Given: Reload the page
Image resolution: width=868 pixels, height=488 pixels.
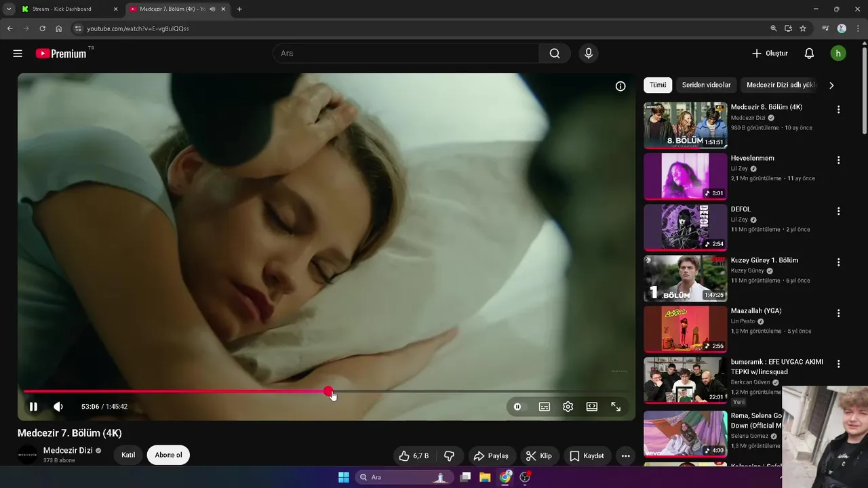Looking at the screenshot, I should click(x=42, y=28).
